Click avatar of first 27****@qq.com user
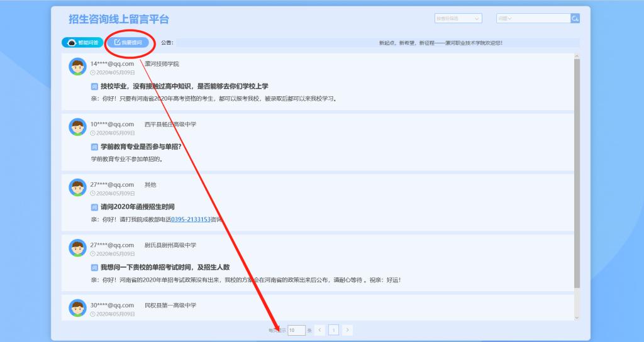This screenshot has width=644, height=342. pyautogui.click(x=77, y=187)
